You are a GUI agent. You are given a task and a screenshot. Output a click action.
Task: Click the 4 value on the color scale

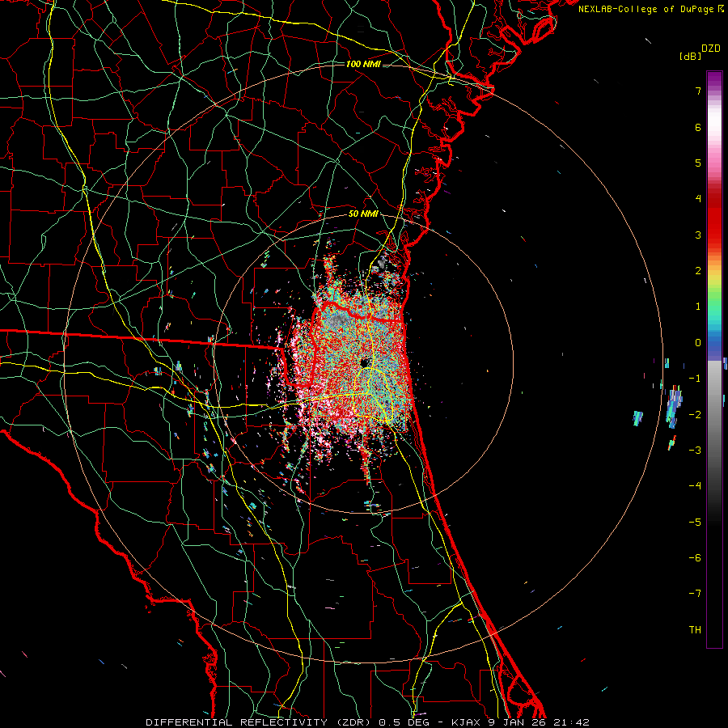(698, 199)
